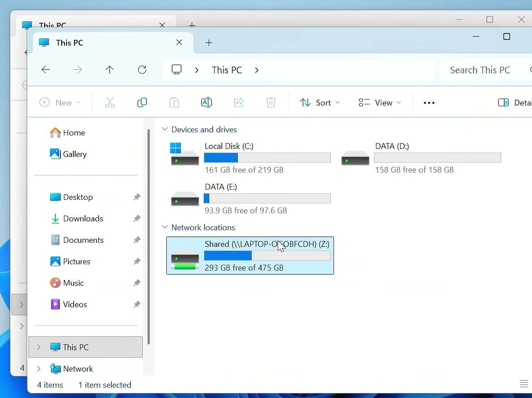Open the View dropdown
532x398 pixels.
[380, 102]
